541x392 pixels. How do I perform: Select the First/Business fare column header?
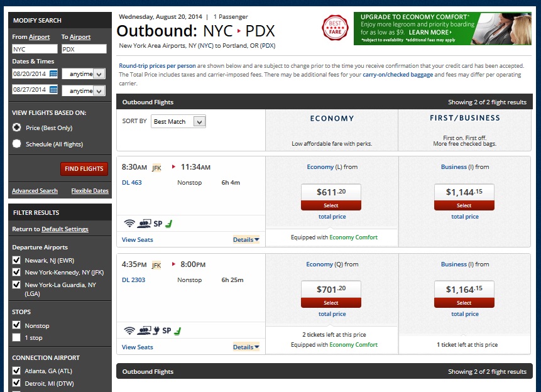click(x=464, y=118)
